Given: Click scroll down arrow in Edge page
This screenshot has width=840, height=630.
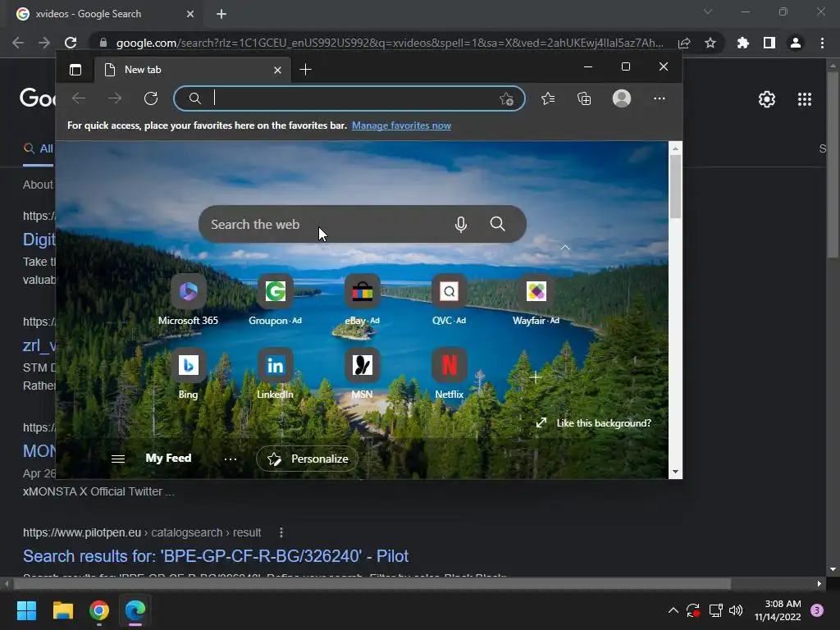Looking at the screenshot, I should (675, 472).
